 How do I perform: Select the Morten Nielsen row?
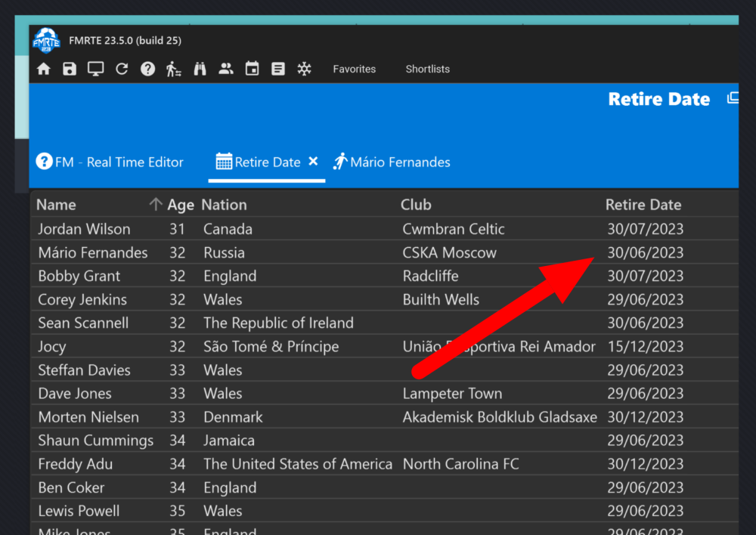[385, 417]
